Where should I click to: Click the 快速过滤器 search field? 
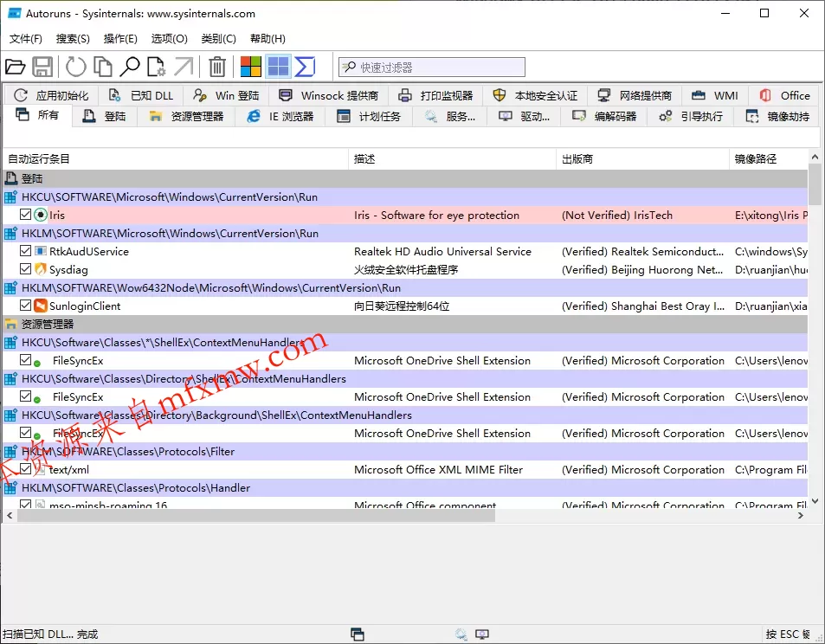tap(431, 67)
